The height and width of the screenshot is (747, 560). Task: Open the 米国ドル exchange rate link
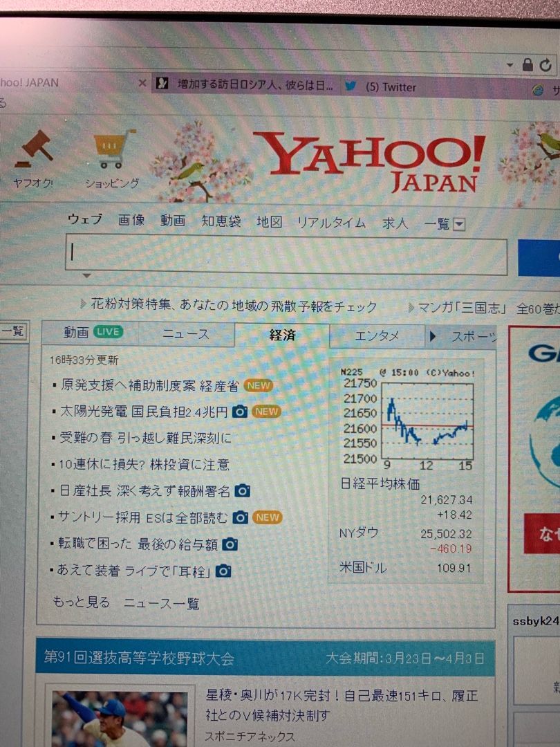(363, 567)
